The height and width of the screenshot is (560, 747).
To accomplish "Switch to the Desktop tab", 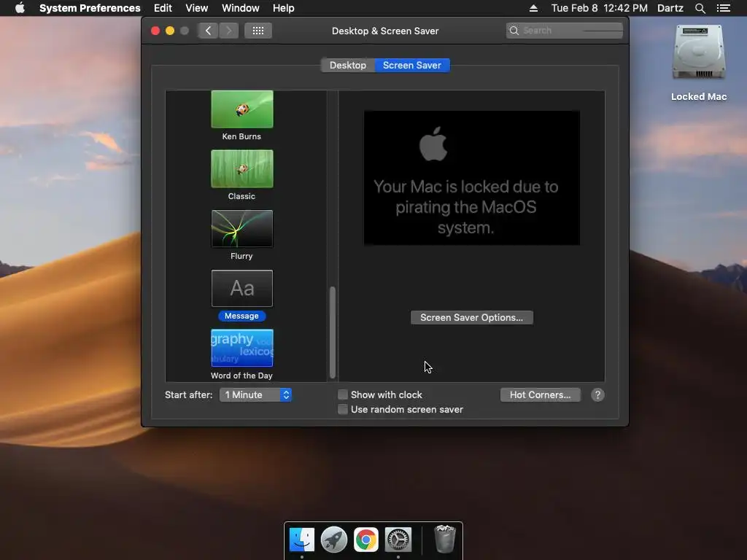I will (x=348, y=65).
